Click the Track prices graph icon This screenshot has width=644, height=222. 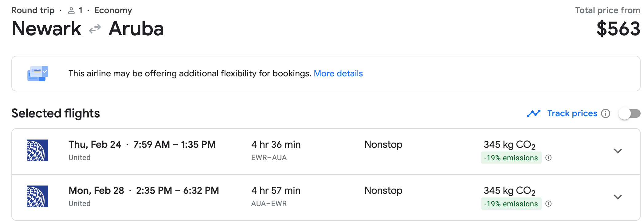click(534, 113)
